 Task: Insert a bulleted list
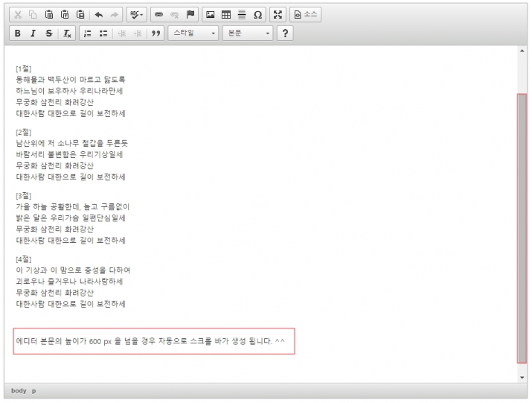(x=103, y=34)
